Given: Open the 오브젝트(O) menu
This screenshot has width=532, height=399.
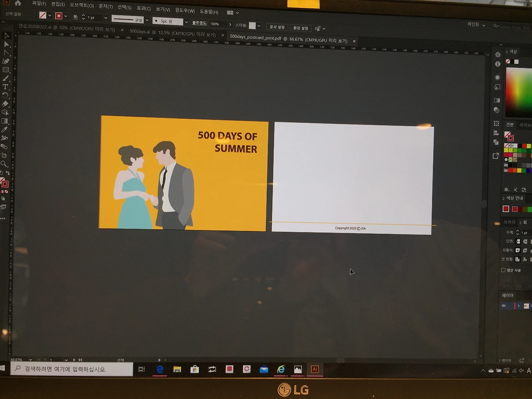Looking at the screenshot, I should (81, 5).
